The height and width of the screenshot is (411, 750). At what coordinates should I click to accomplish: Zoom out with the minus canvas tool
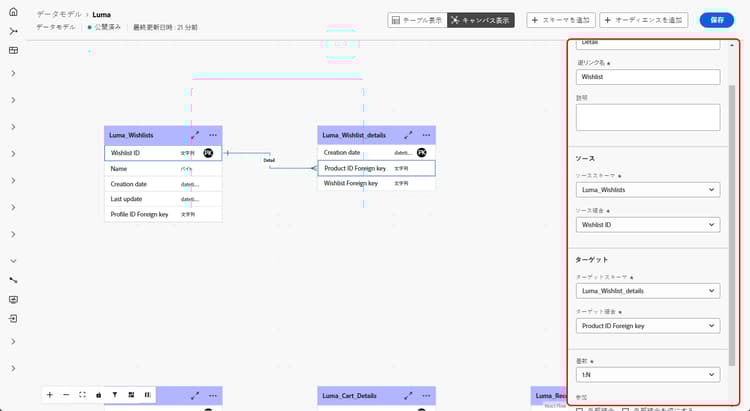pos(66,395)
